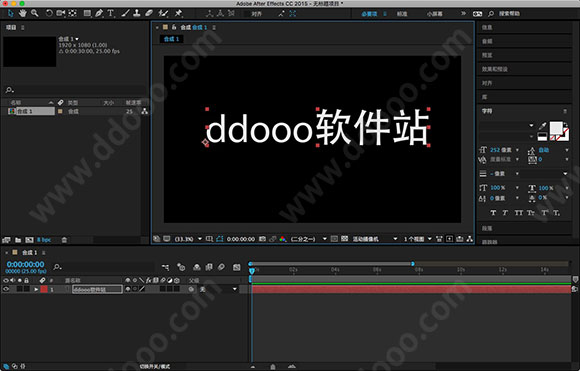Screen dimensions: 580x371
Task: Select the Rotation tool
Action: tap(49, 13)
